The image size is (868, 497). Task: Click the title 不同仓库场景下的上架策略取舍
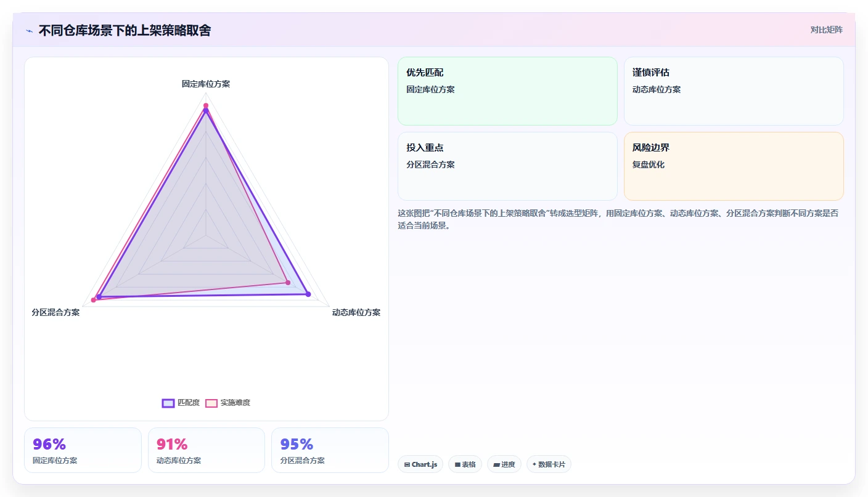tap(125, 30)
